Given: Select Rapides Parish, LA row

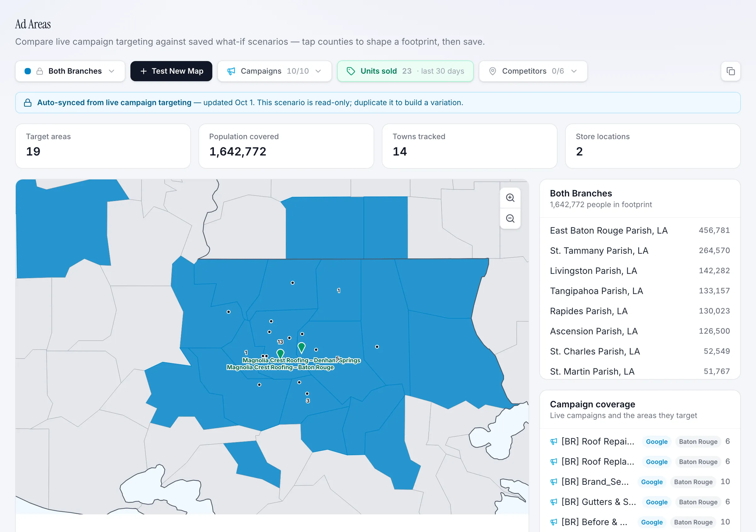Looking at the screenshot, I should pos(639,311).
